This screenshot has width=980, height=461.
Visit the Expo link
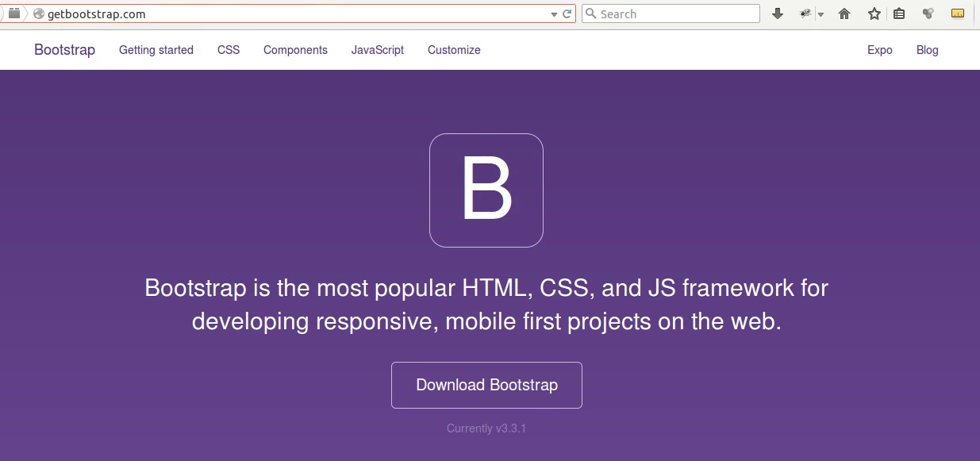(x=880, y=50)
